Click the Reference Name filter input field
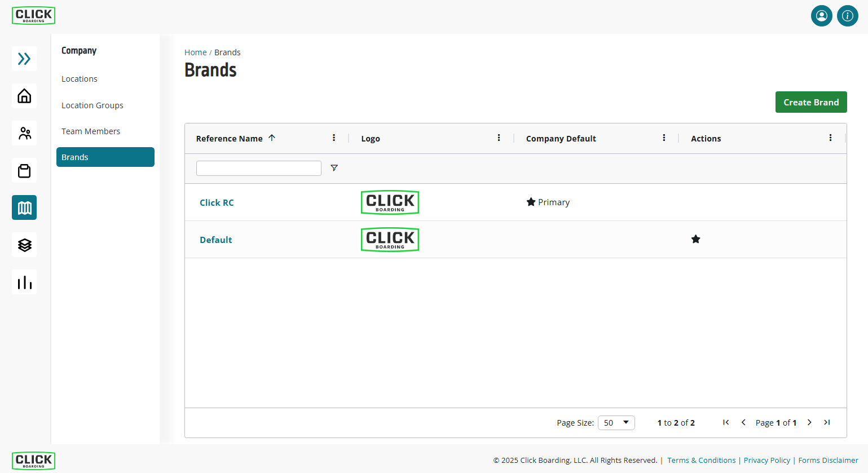Viewport: 868px width, 473px height. tap(258, 167)
